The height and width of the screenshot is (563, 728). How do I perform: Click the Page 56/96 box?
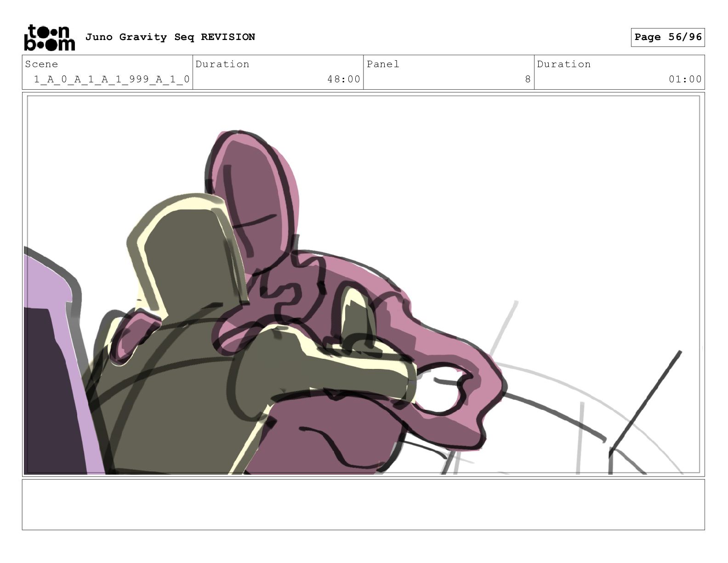pos(668,37)
